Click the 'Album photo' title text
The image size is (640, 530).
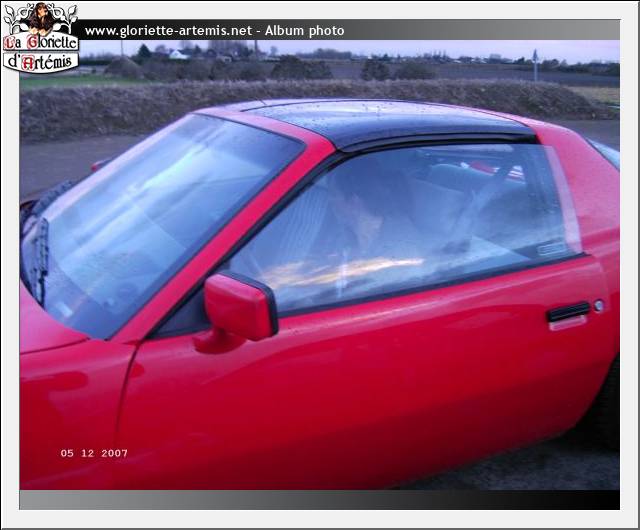click(x=304, y=31)
